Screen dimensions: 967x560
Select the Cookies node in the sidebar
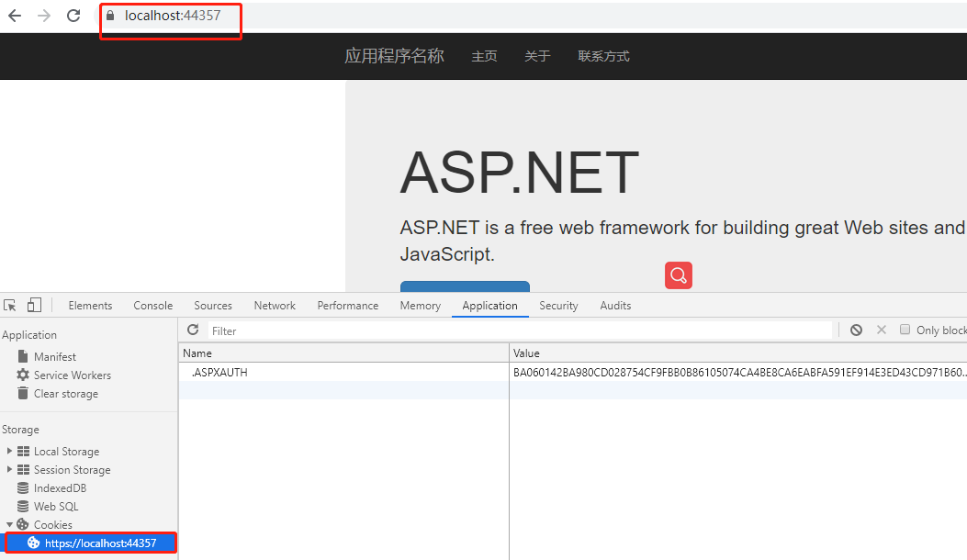tap(53, 525)
